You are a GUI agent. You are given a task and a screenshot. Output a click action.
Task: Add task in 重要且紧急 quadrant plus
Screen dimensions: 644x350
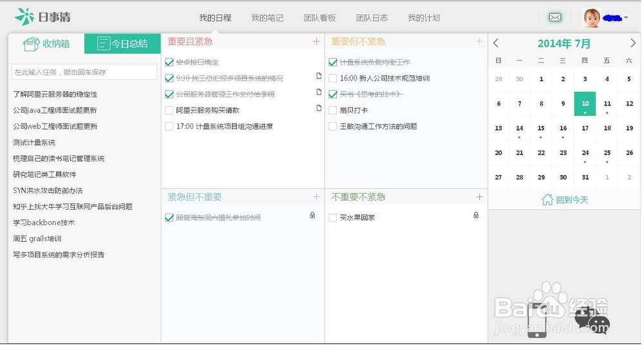(x=316, y=42)
